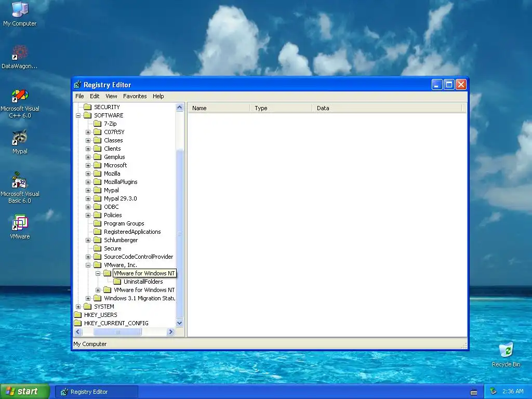This screenshot has height=399, width=532.
Task: Expand Windows 3.1 Migration Status key
Action: point(88,298)
